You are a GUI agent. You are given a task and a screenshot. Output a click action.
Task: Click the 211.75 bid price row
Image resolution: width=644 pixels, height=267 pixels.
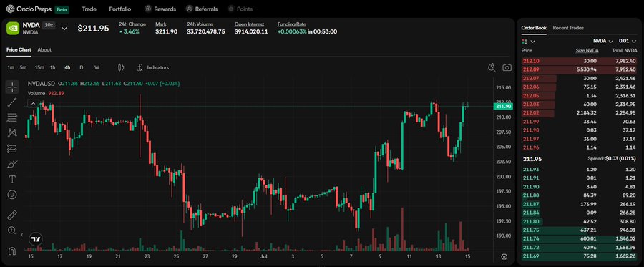pyautogui.click(x=579, y=230)
